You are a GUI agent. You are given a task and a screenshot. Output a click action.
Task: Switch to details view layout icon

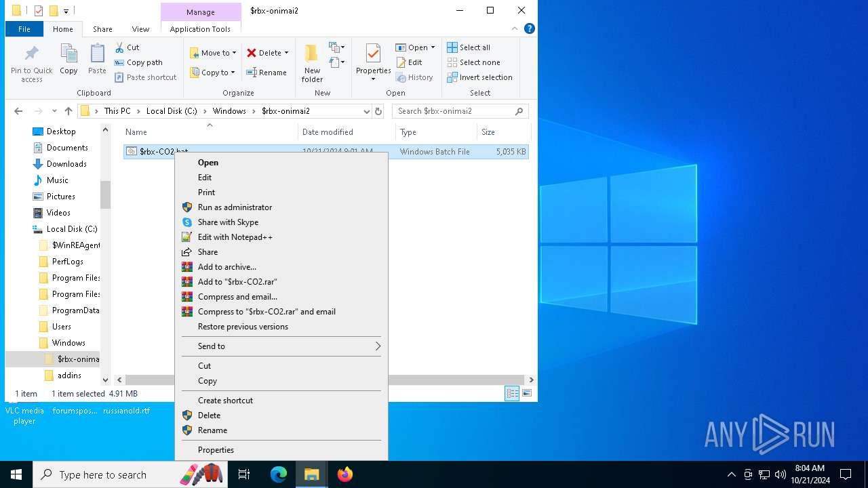point(512,394)
